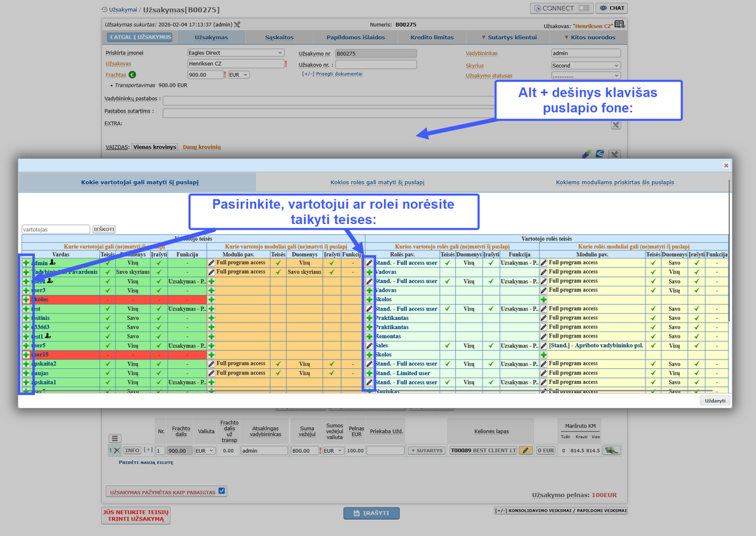The height and width of the screenshot is (536, 756).
Task: Edit admin's Full program access module pencil
Action: click(211, 263)
